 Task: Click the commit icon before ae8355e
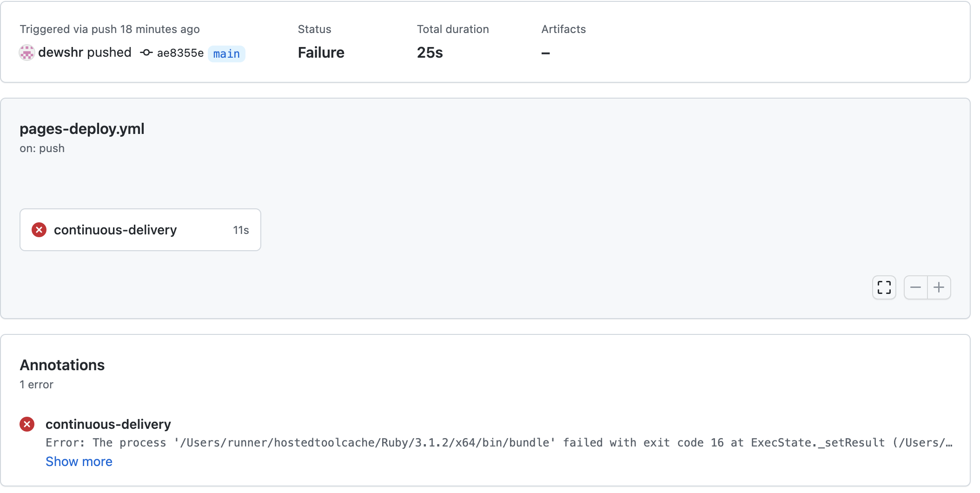click(x=146, y=53)
